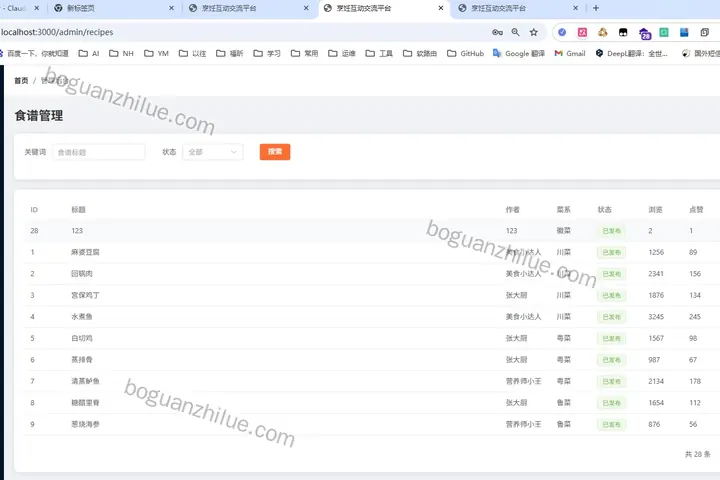Viewport: 720px width, 480px height.
Task: Select the 水煮鱼 recipe title
Action: click(x=82, y=316)
